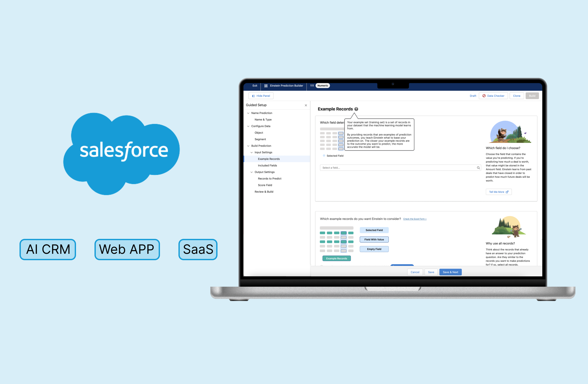Click the Check the Excel Form link icon
588x384 pixels.
point(415,219)
